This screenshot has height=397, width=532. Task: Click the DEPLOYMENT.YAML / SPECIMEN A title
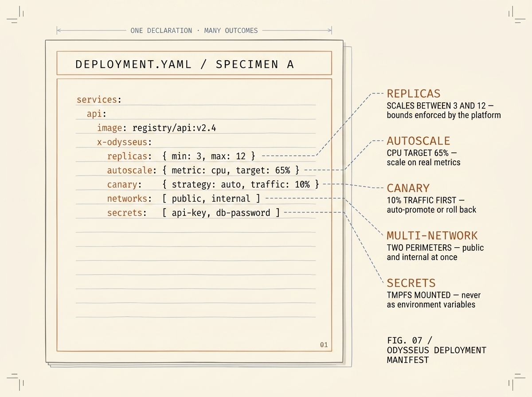pyautogui.click(x=184, y=64)
